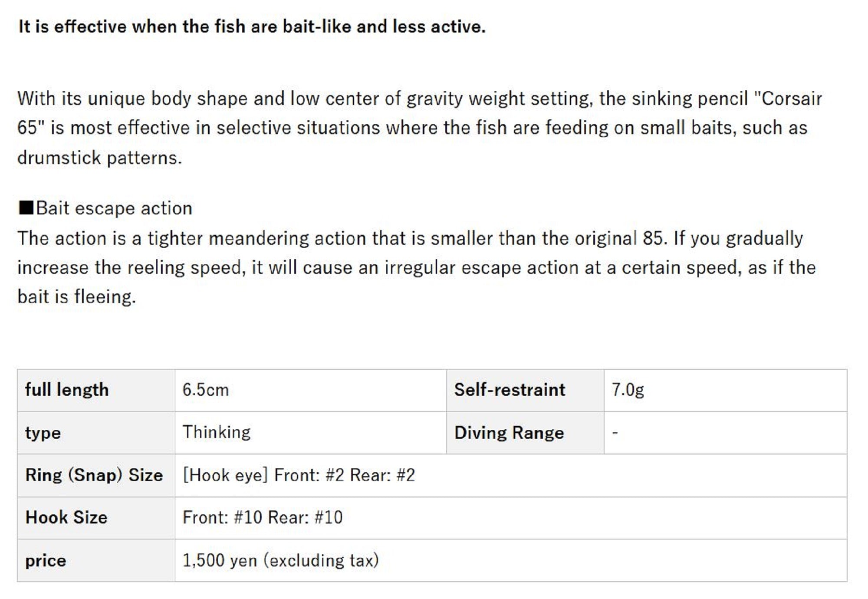The image size is (868, 599).
Task: Click the "bait is fleeing" sentence ending
Action: (77, 297)
